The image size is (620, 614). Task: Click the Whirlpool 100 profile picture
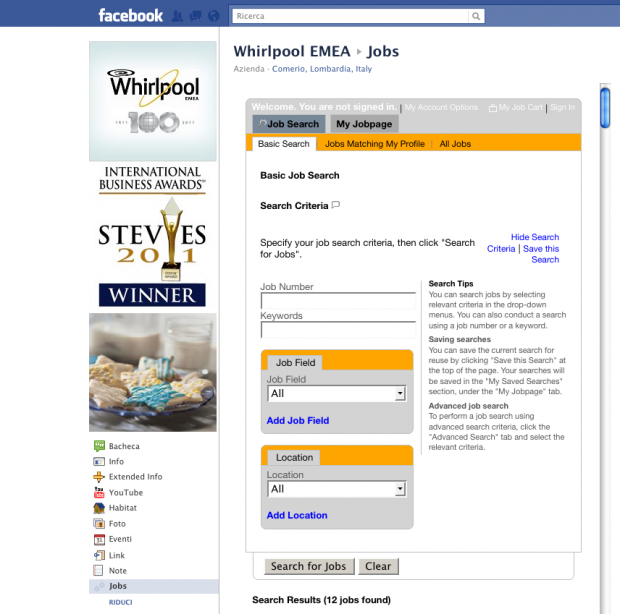(153, 101)
